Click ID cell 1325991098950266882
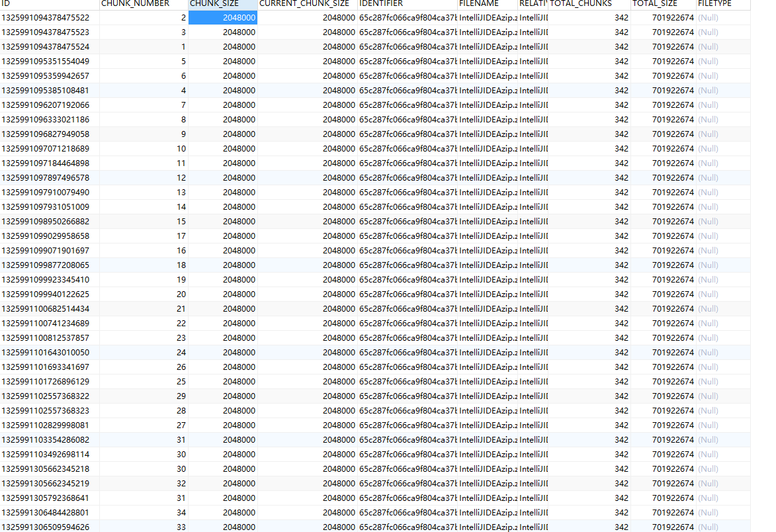Viewport: 776px width, 532px height. pyautogui.click(x=50, y=221)
